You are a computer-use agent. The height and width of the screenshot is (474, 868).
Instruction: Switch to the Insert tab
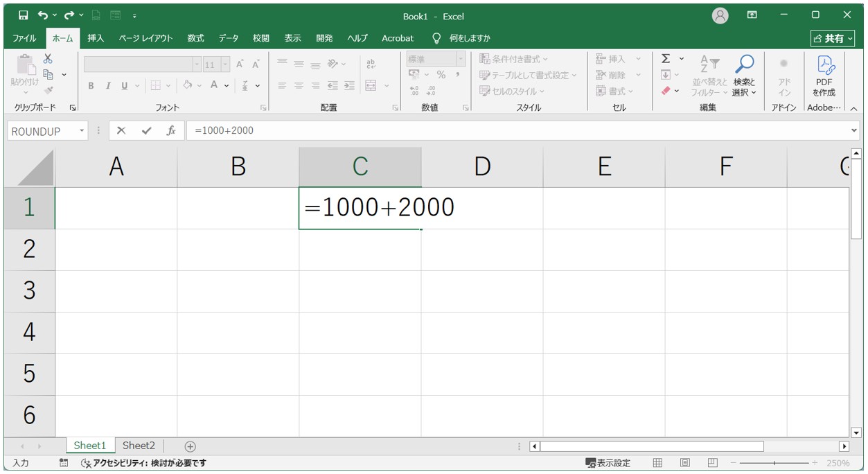coord(96,38)
